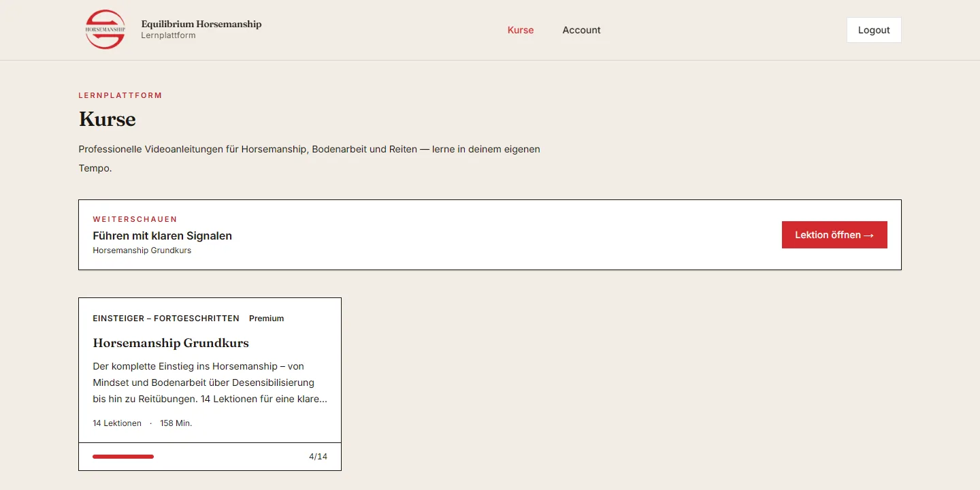Image resolution: width=980 pixels, height=490 pixels.
Task: Click the 158 Min. duration label
Action: pyautogui.click(x=176, y=423)
